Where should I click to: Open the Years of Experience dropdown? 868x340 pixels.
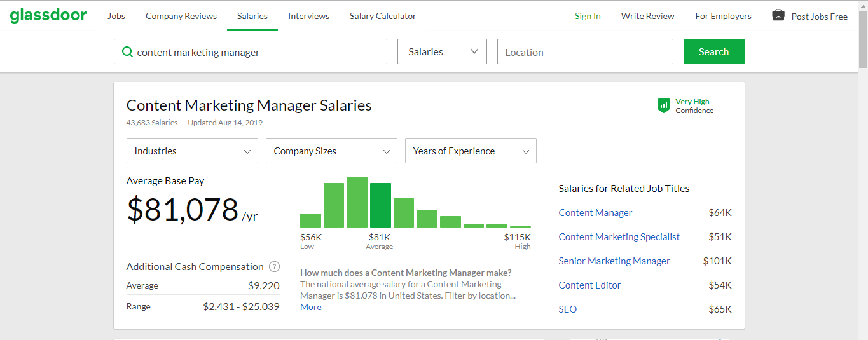(x=471, y=151)
